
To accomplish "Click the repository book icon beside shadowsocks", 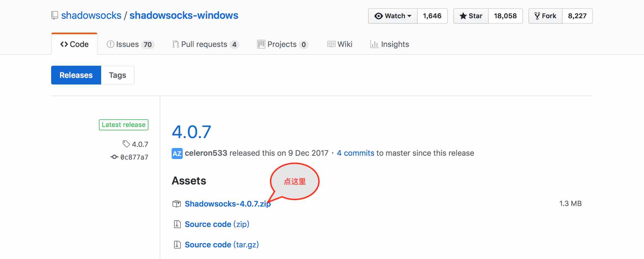I will tap(55, 15).
